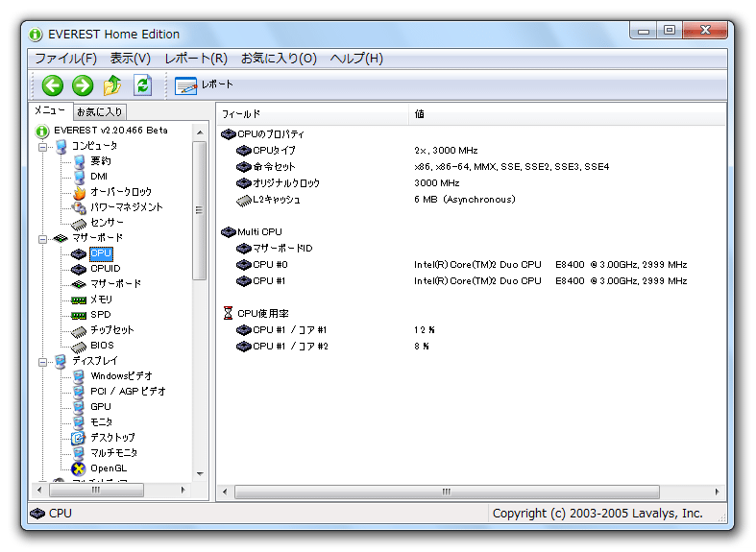Viewport: 756px width, 552px height.
Task: Select the L2キャッシュ row
Action: tap(471, 200)
